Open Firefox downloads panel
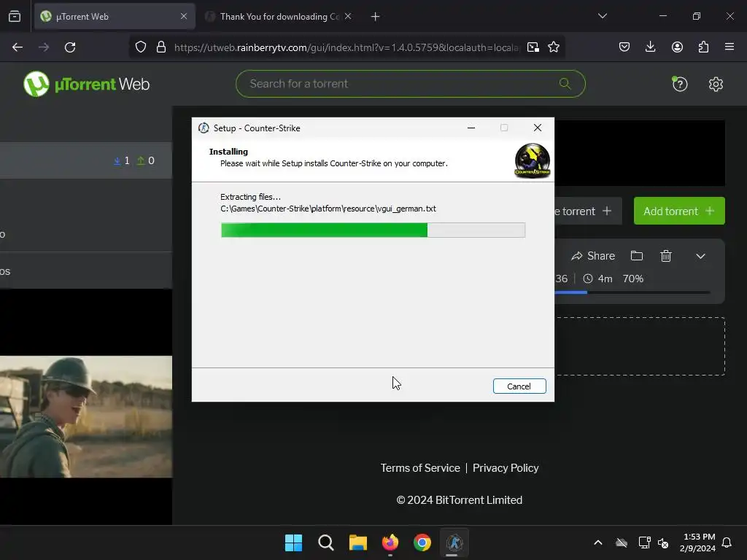This screenshot has width=747, height=560. tap(650, 47)
